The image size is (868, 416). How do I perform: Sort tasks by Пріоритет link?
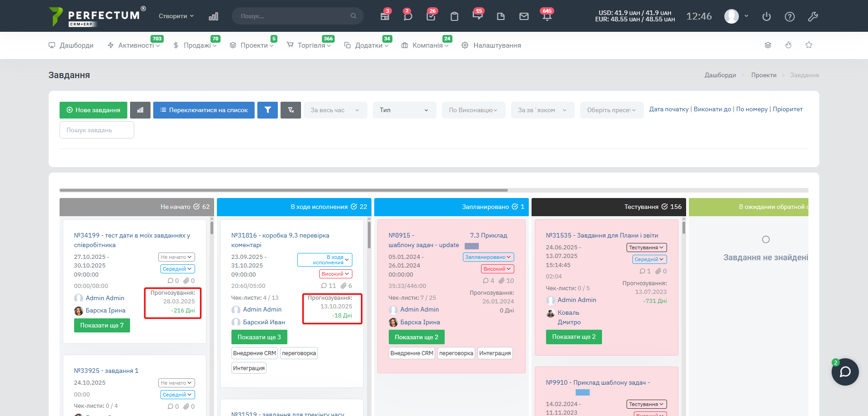point(788,109)
